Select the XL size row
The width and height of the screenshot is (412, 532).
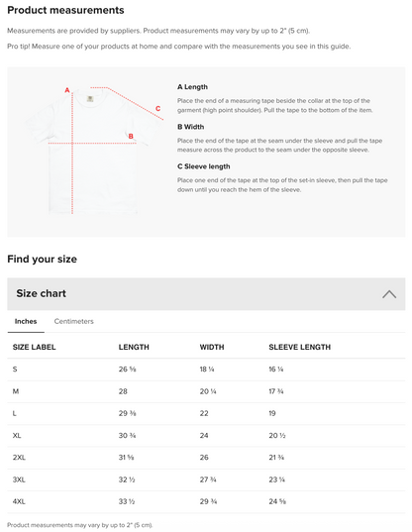click(x=206, y=436)
